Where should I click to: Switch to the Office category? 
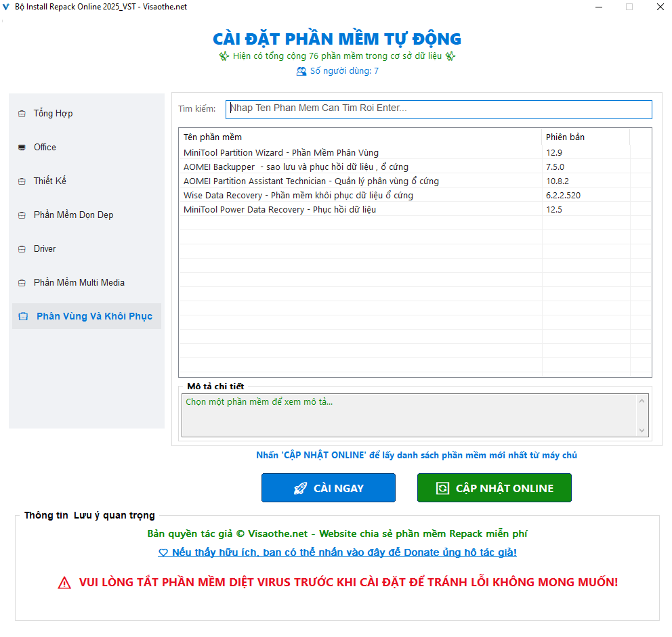click(x=87, y=148)
